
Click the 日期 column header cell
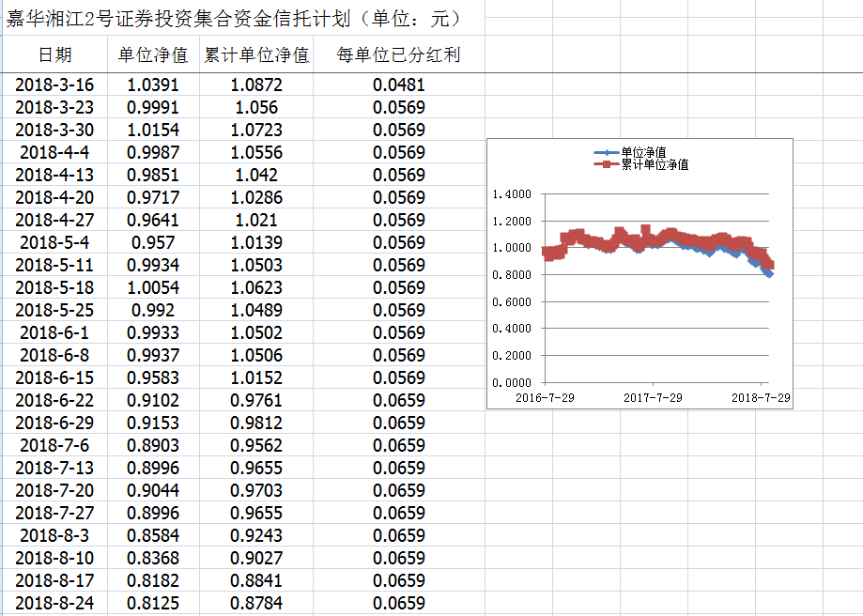click(x=55, y=54)
